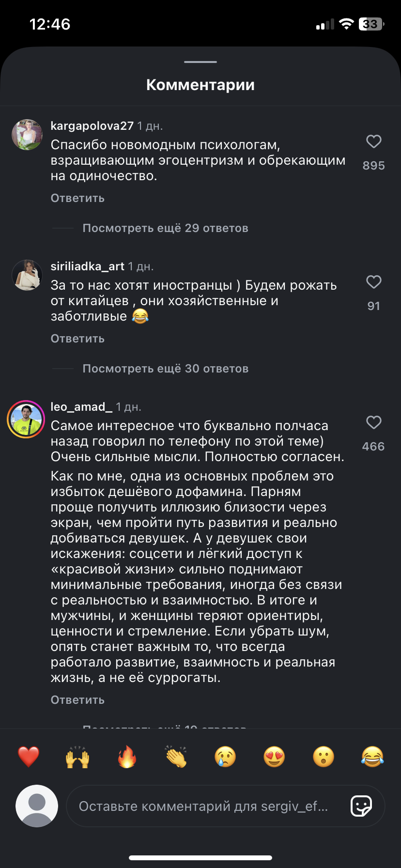
Task: Like the siriliadka_art comment
Action: (x=373, y=282)
